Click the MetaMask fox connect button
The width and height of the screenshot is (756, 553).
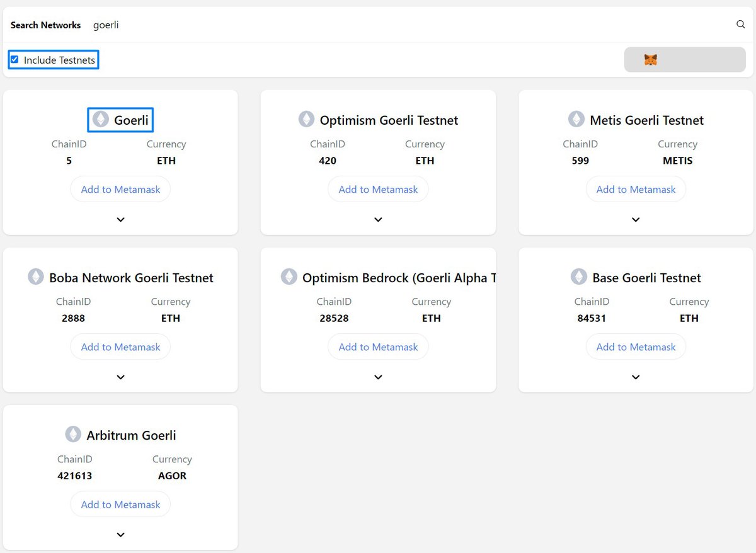coord(685,60)
